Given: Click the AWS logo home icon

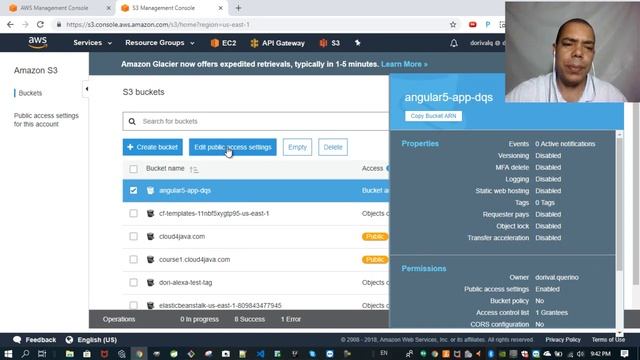Looking at the screenshot, I should point(38,42).
